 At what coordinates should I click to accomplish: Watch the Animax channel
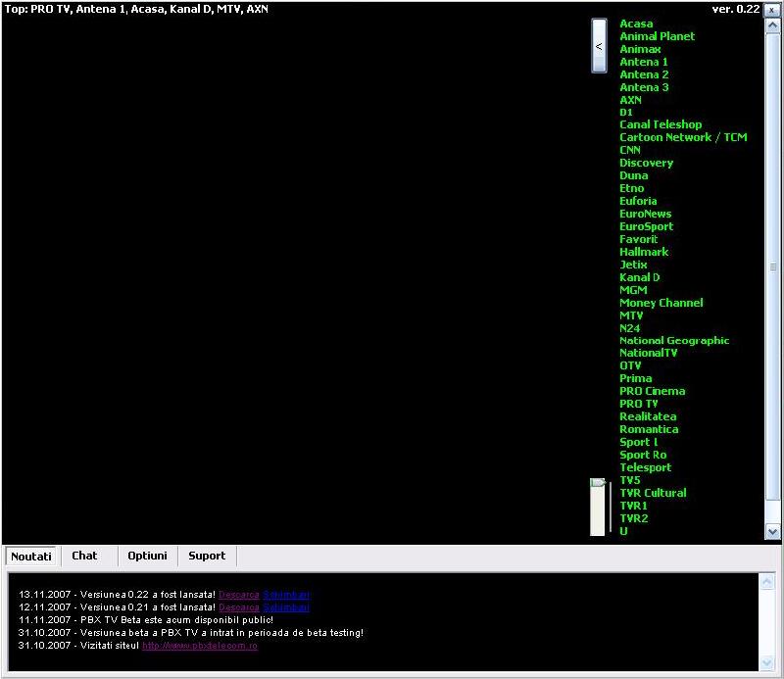tap(640, 49)
